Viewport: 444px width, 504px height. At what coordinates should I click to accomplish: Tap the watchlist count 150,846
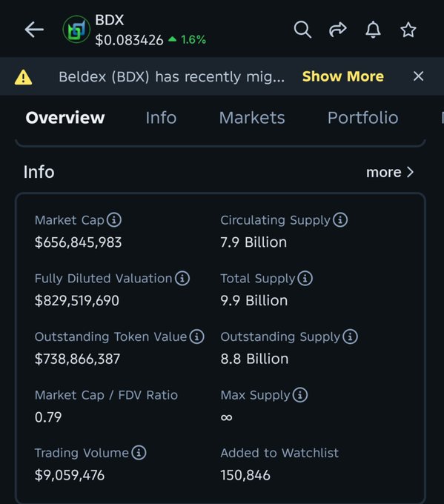245,475
